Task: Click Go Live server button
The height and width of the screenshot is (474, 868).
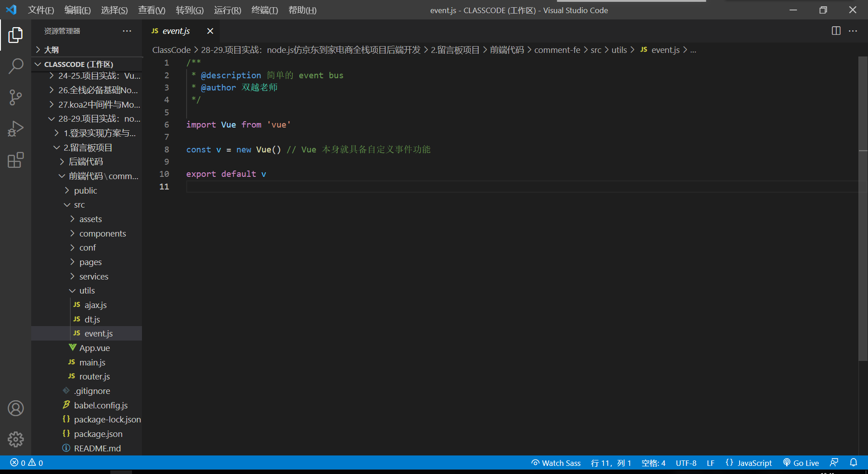Action: (801, 463)
